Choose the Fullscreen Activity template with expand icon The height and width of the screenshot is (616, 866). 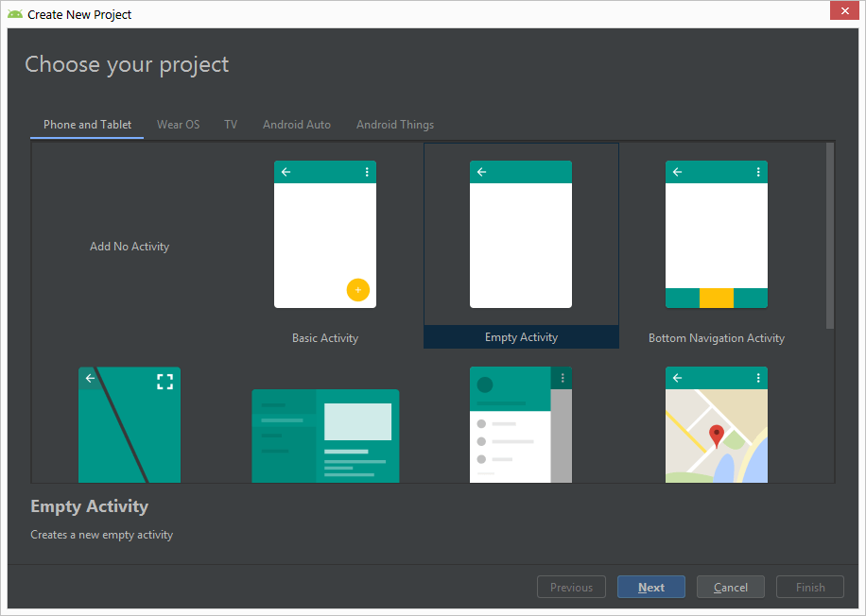[x=130, y=425]
